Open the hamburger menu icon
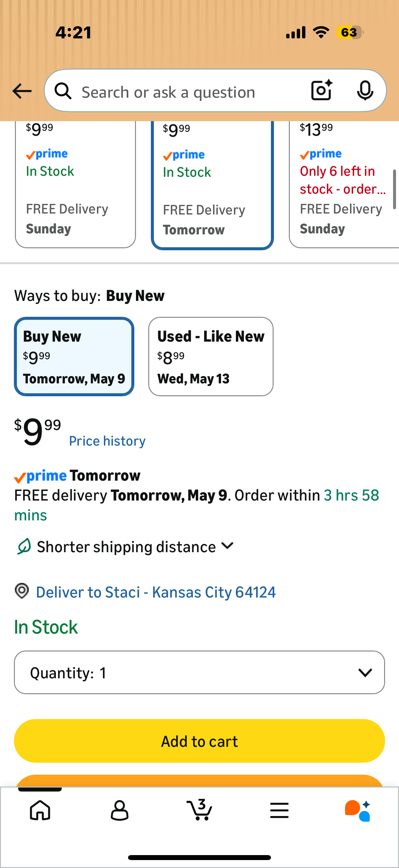Viewport: 399px width, 868px height. coord(279,810)
